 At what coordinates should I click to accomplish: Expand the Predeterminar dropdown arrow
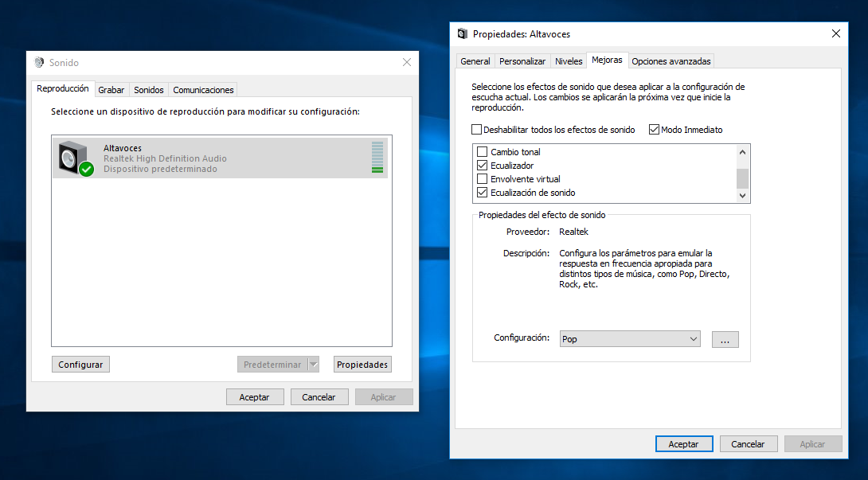[313, 365]
